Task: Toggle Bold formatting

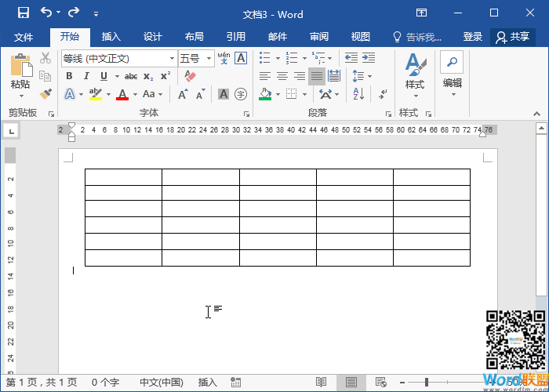Action: click(69, 76)
